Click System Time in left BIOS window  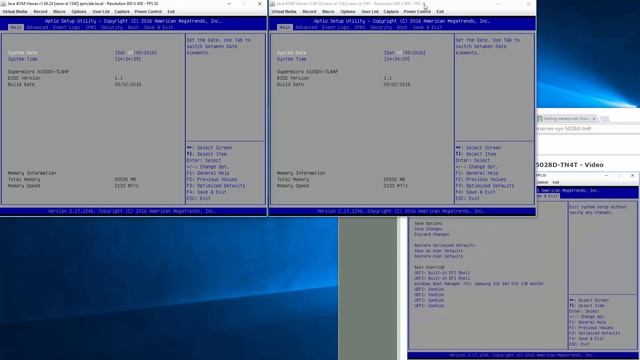22,59
